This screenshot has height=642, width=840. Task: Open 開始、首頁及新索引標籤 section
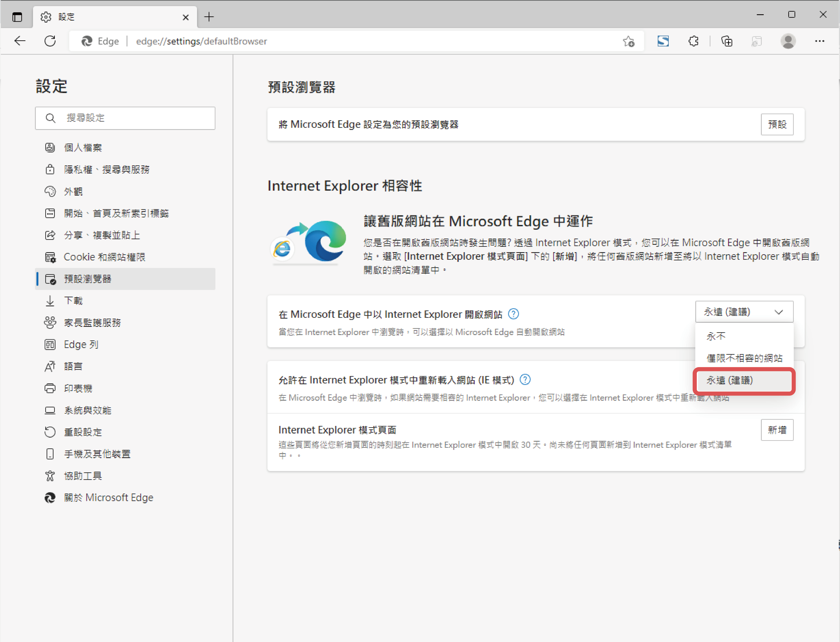(125, 213)
